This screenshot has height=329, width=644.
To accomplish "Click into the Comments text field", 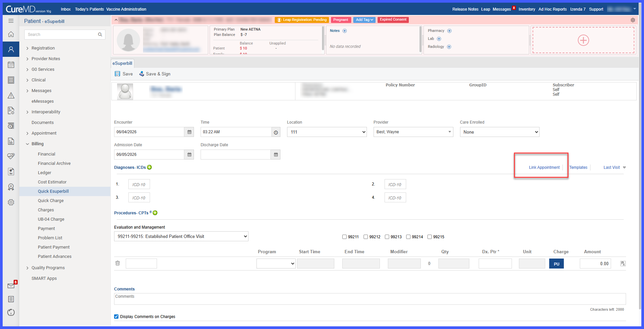I will 370,299.
